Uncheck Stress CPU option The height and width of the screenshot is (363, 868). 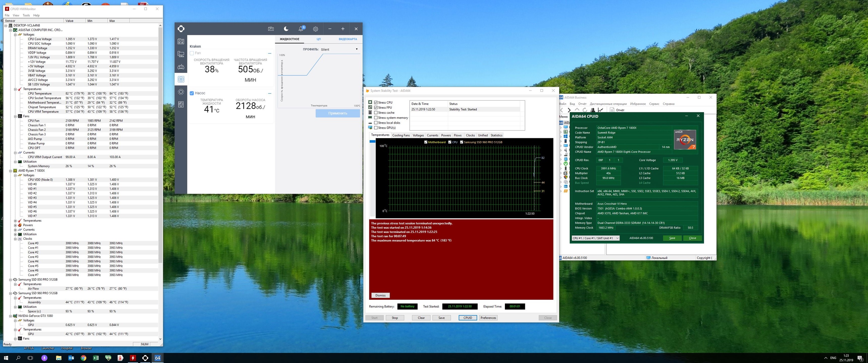376,102
